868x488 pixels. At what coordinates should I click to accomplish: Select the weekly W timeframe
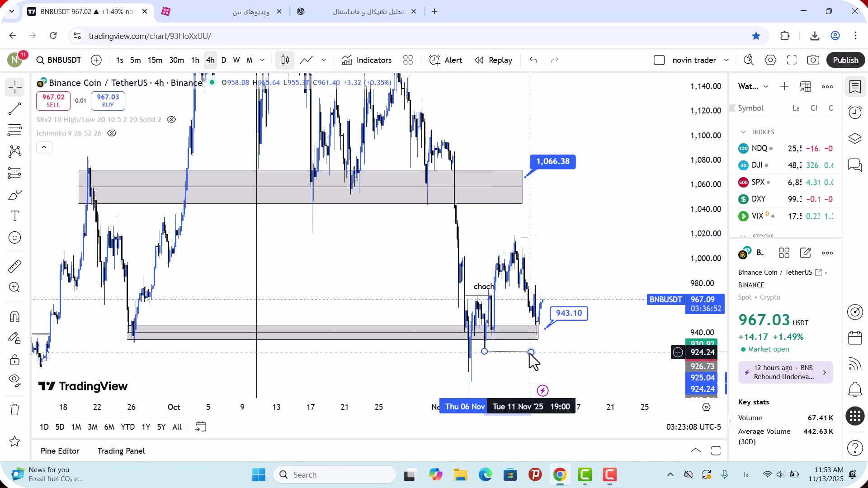(x=236, y=60)
